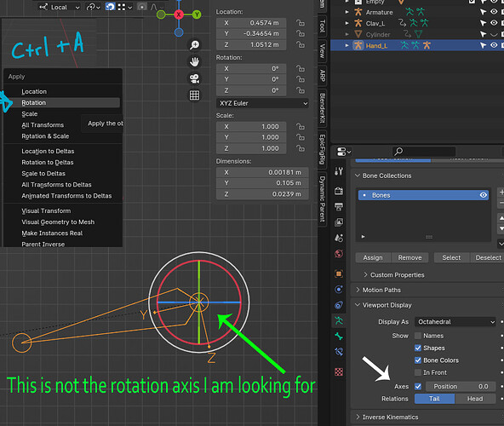Open the BlenderKit sidebar tab

pos(322,108)
